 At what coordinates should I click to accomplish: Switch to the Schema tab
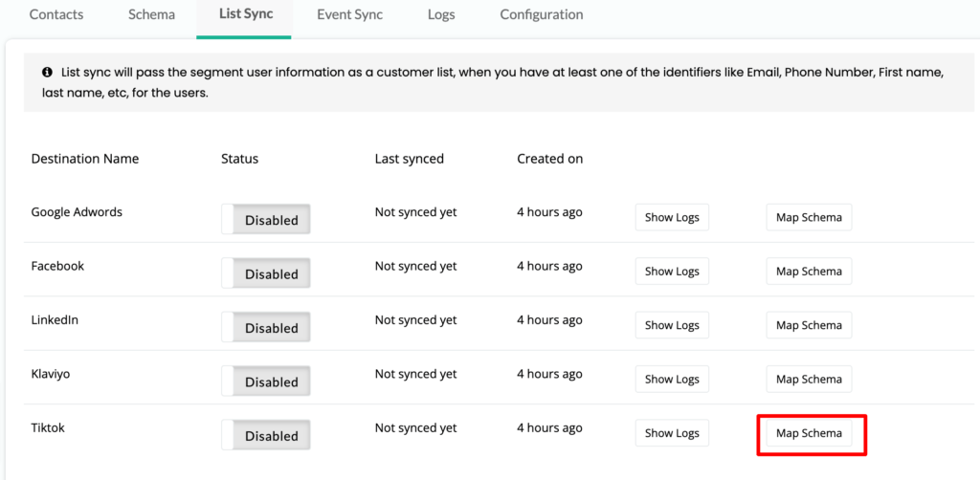pyautogui.click(x=152, y=14)
